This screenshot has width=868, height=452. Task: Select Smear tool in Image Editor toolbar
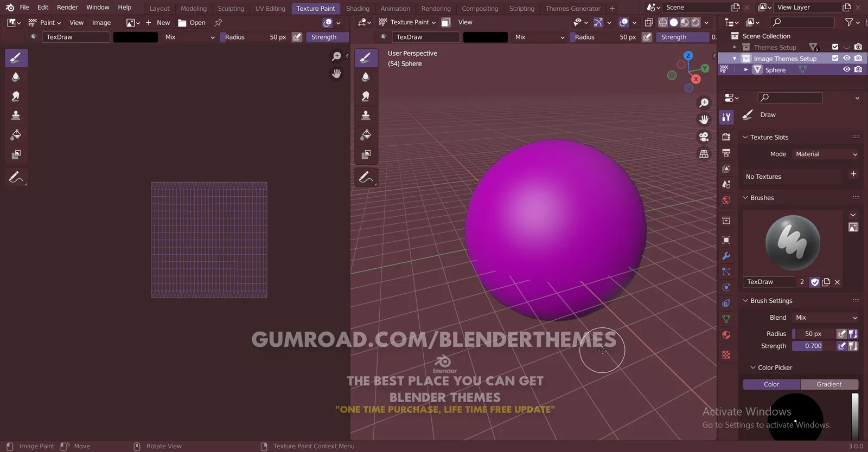[16, 96]
